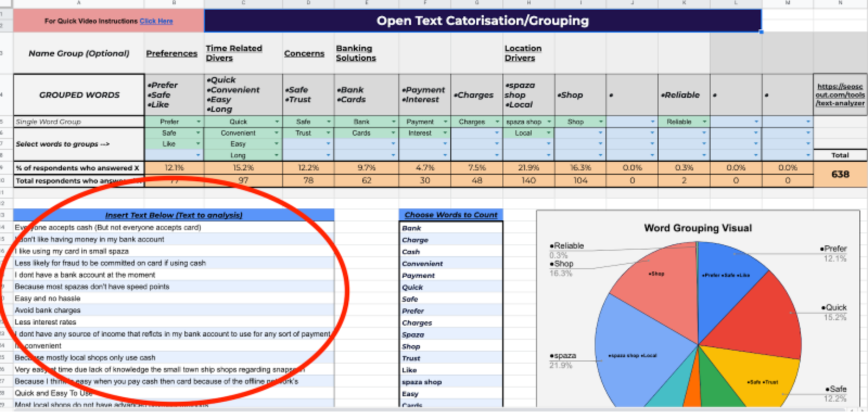Select the 'Quick and Easy To Use' row
Viewport: 868px width, 412px height.
pos(174,393)
